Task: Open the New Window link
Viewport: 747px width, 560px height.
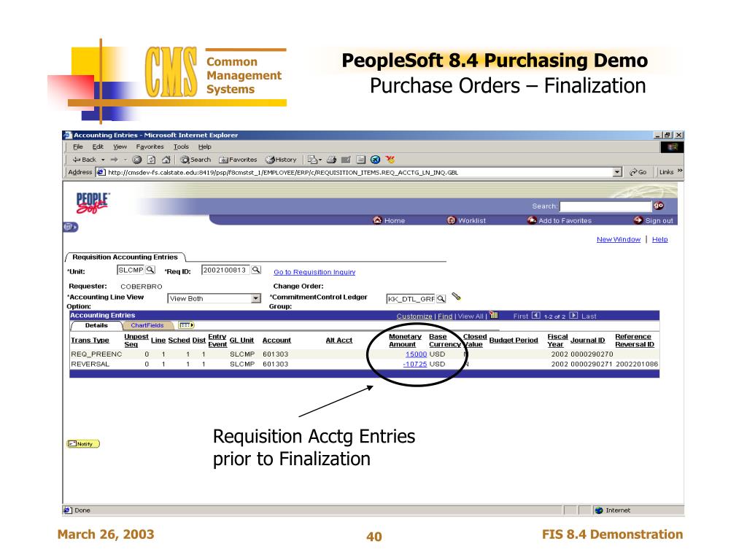Action: pos(619,239)
